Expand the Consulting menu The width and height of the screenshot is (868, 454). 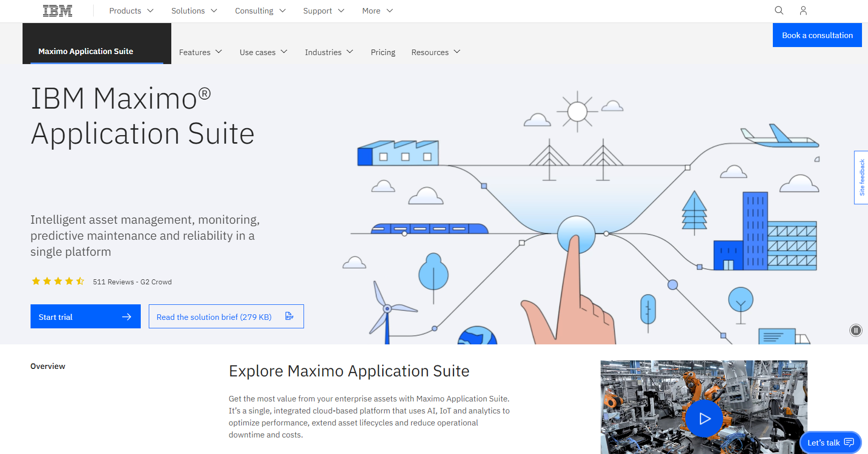pos(260,11)
